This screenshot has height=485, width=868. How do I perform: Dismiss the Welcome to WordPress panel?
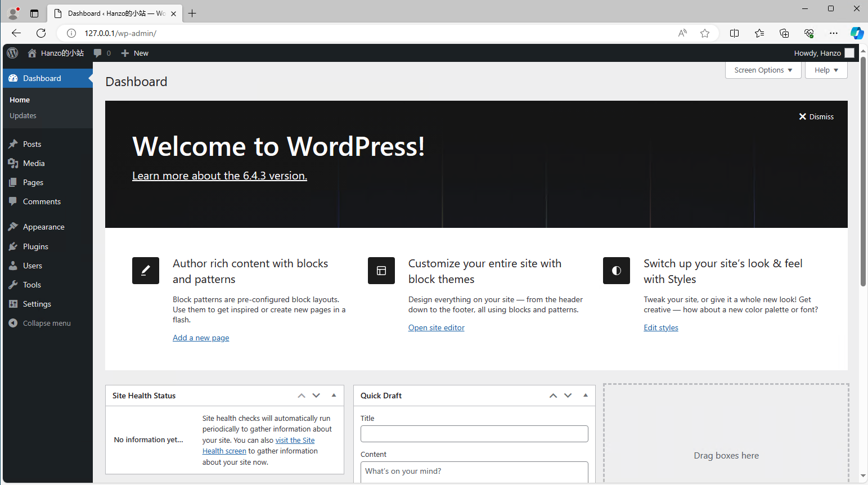[816, 116]
